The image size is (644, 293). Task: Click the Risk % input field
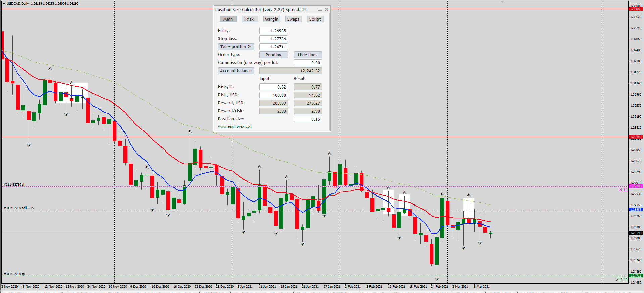(274, 87)
